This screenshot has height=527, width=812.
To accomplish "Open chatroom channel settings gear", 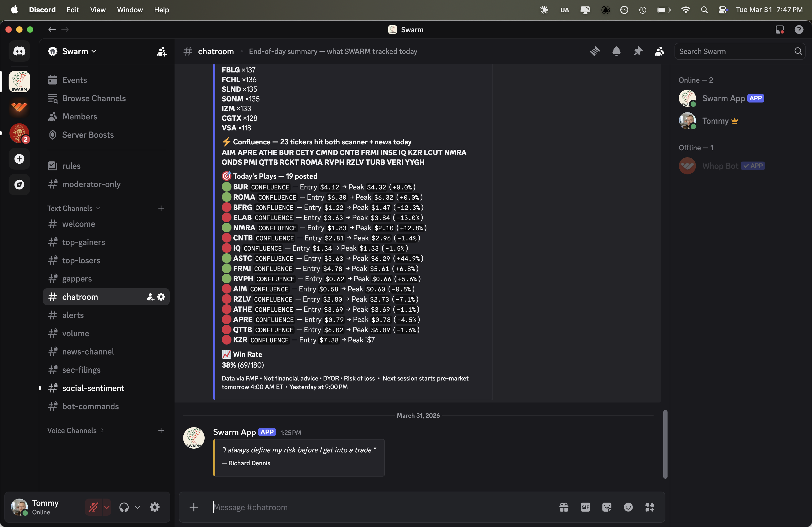I will [161, 297].
